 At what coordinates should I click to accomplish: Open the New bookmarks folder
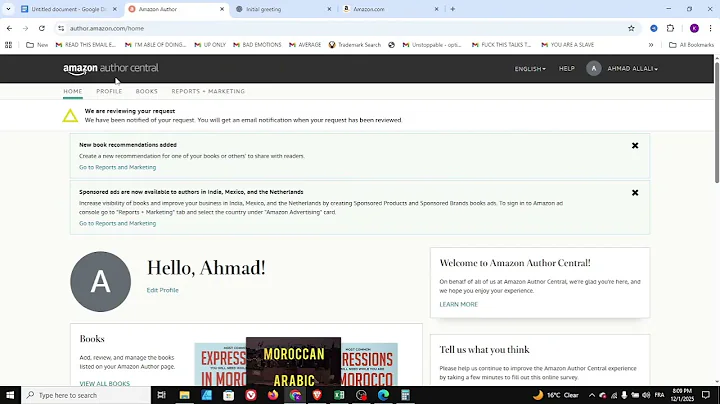(x=37, y=45)
